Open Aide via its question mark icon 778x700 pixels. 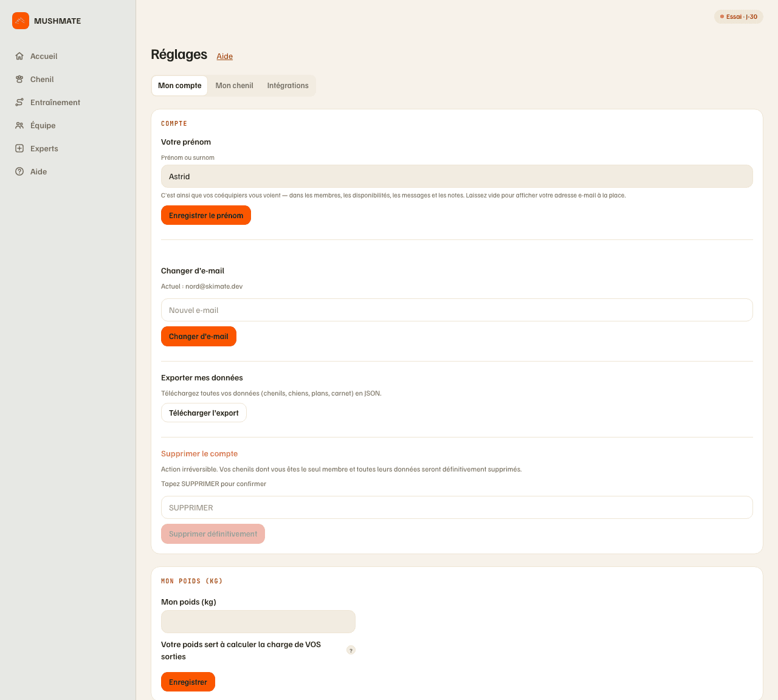click(x=19, y=171)
